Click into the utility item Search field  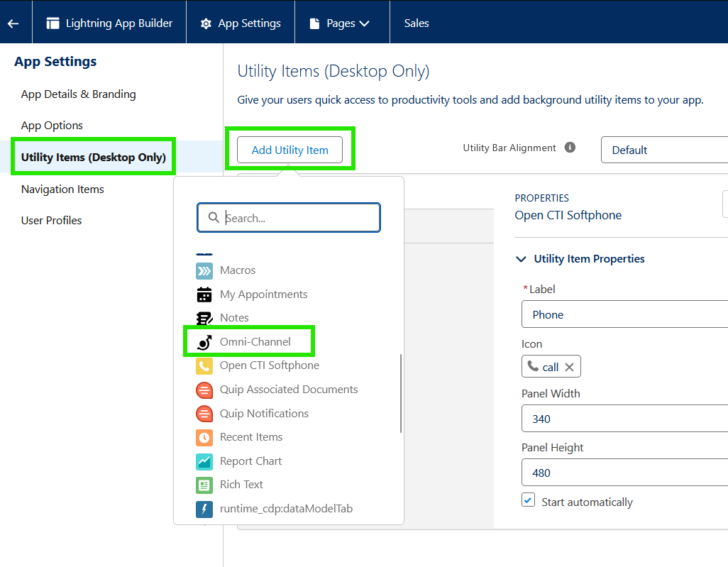pos(289,218)
